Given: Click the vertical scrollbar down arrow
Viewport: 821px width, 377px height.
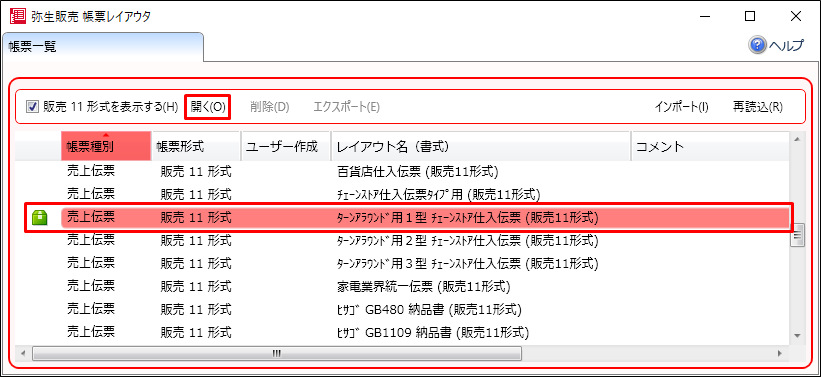Looking at the screenshot, I should coord(797,335).
